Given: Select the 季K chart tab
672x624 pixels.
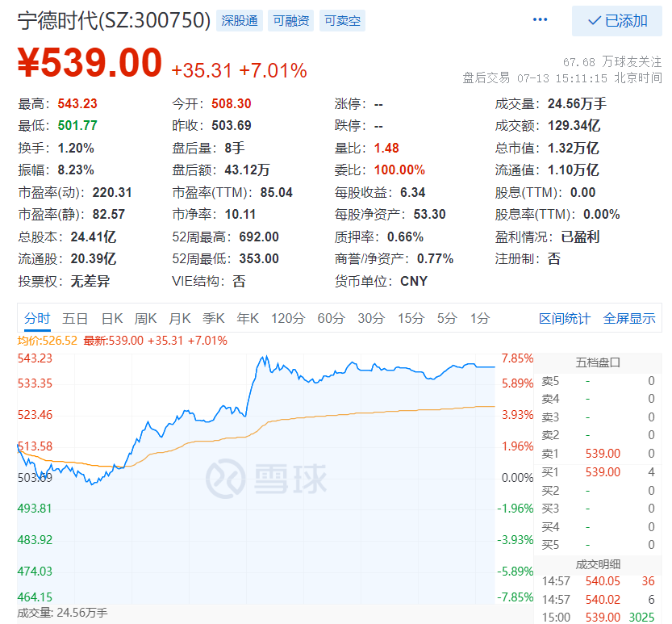Looking at the screenshot, I should (x=214, y=318).
